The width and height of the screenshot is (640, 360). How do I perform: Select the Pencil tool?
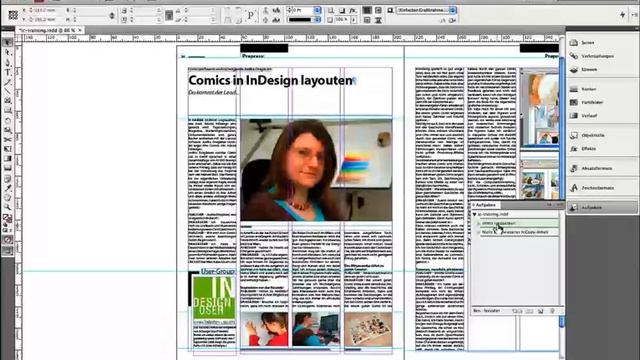(x=7, y=82)
